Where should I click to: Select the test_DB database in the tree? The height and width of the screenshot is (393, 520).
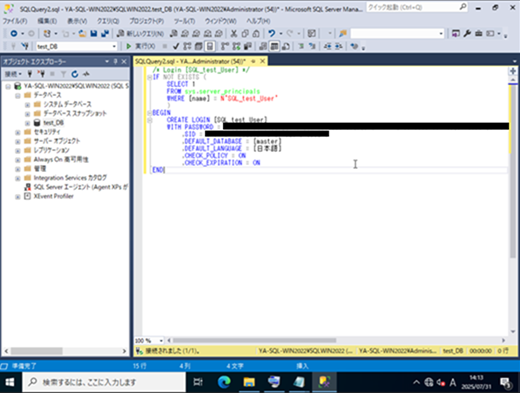[53, 123]
